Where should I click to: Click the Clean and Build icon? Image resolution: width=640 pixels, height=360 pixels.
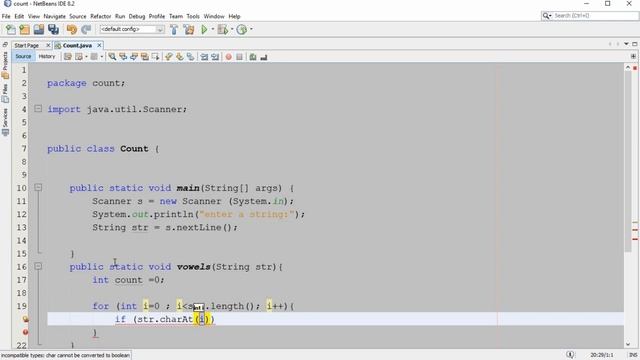[189, 29]
